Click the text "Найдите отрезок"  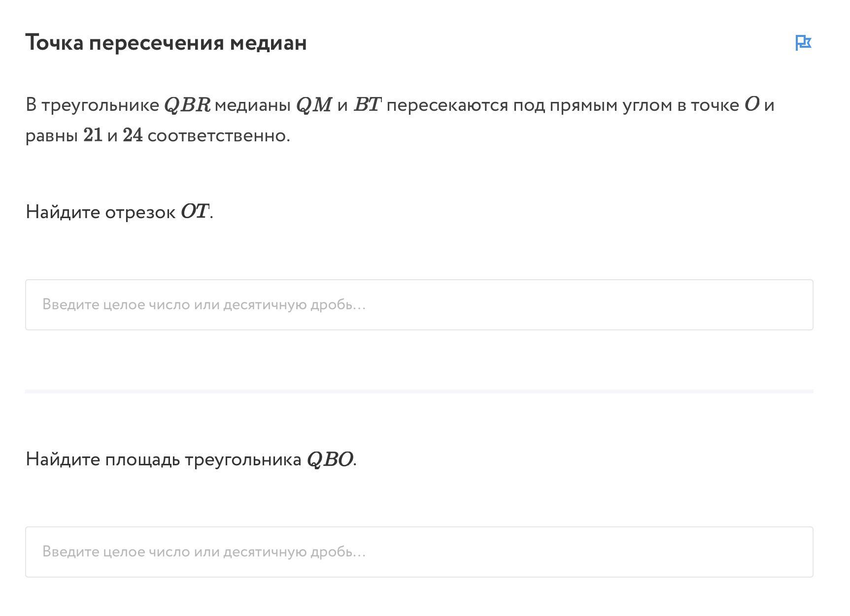[101, 212]
